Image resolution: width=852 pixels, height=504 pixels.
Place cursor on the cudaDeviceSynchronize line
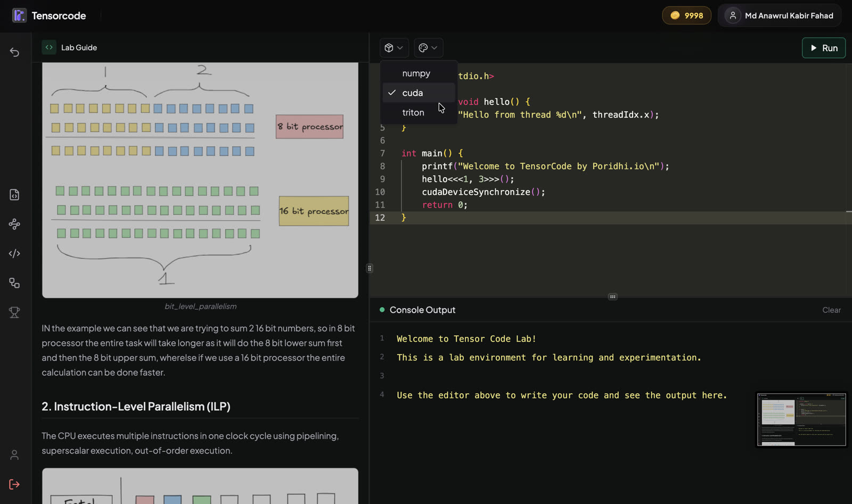(484, 192)
